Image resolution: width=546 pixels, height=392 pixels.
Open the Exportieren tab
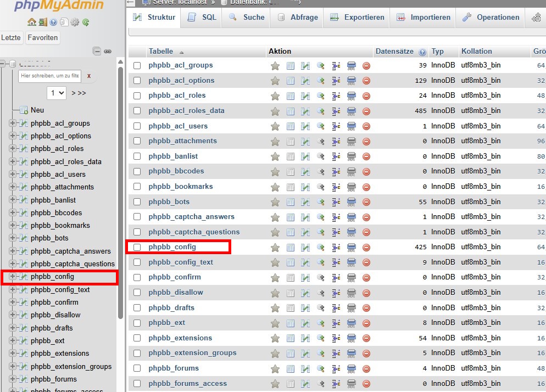[x=358, y=17]
